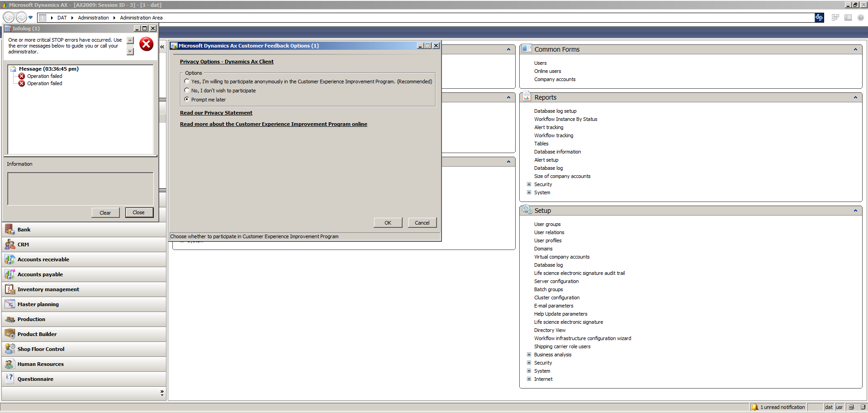Open Company accounts form
868x413 pixels.
[x=555, y=79]
